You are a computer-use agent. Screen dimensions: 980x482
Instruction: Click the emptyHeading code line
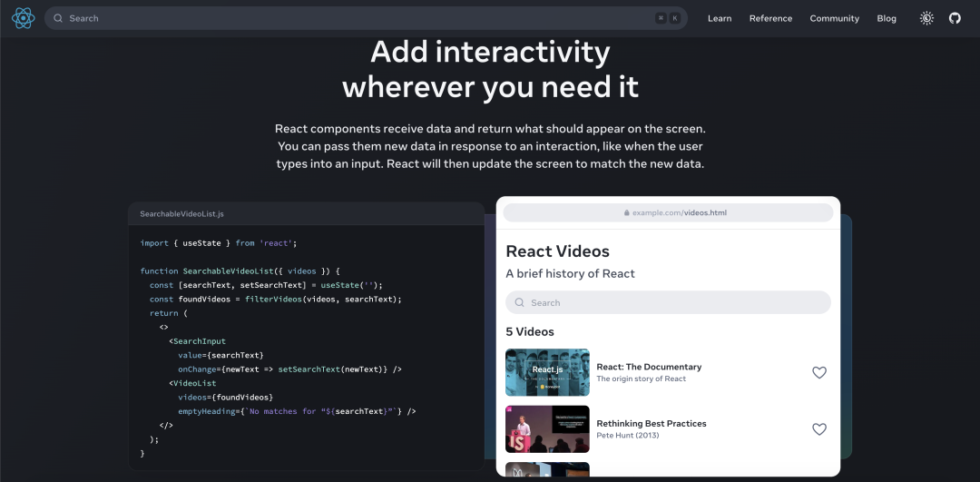point(297,411)
